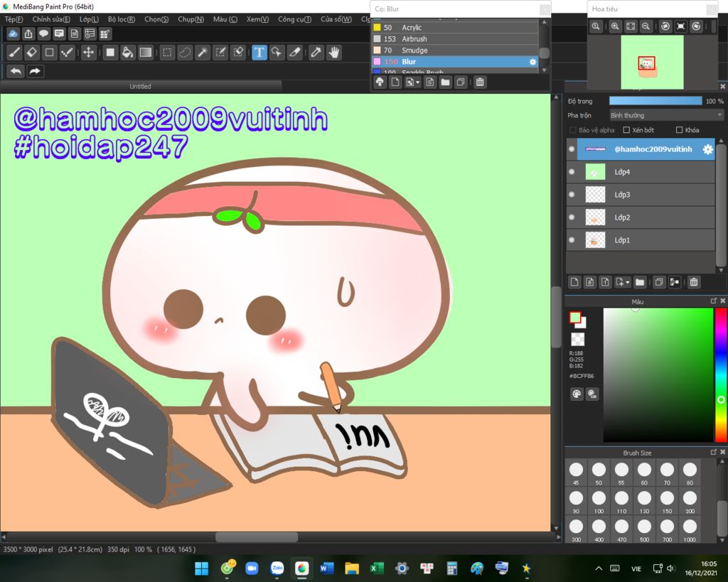Click the Windows Start button
This screenshot has height=582, width=728.
click(201, 568)
